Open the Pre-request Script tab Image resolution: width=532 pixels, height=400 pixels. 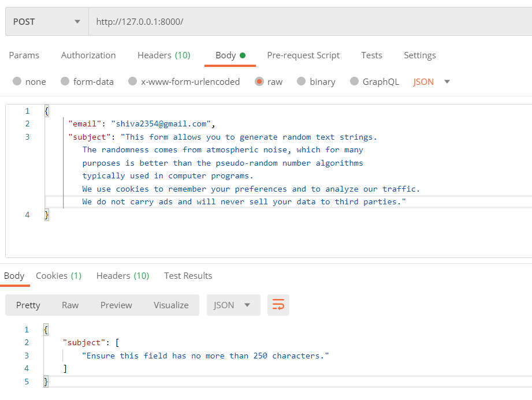303,55
